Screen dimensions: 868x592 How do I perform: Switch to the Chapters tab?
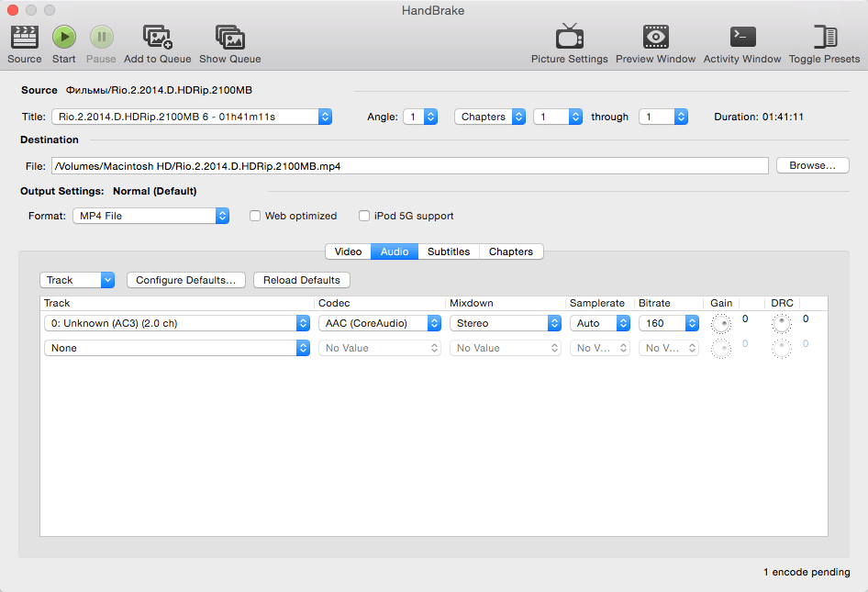511,251
